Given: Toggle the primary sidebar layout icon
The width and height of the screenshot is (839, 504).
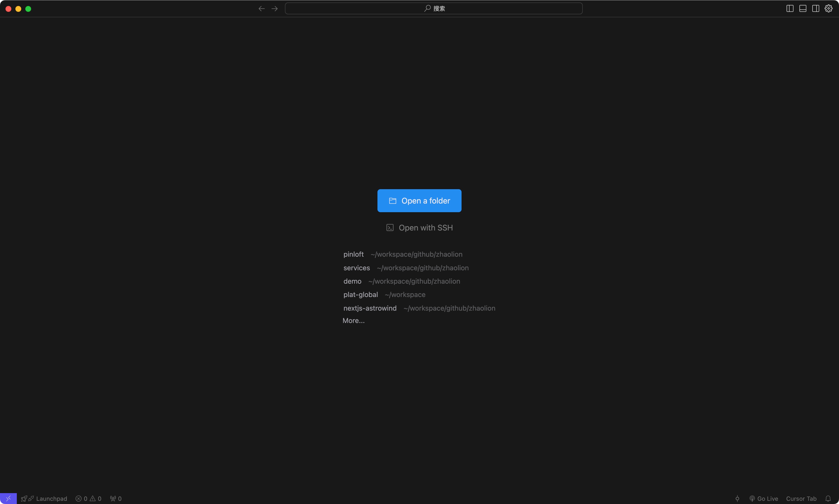Looking at the screenshot, I should (790, 8).
